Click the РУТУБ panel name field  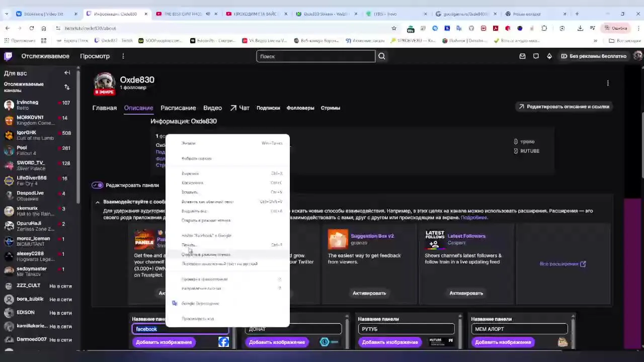tap(406, 329)
